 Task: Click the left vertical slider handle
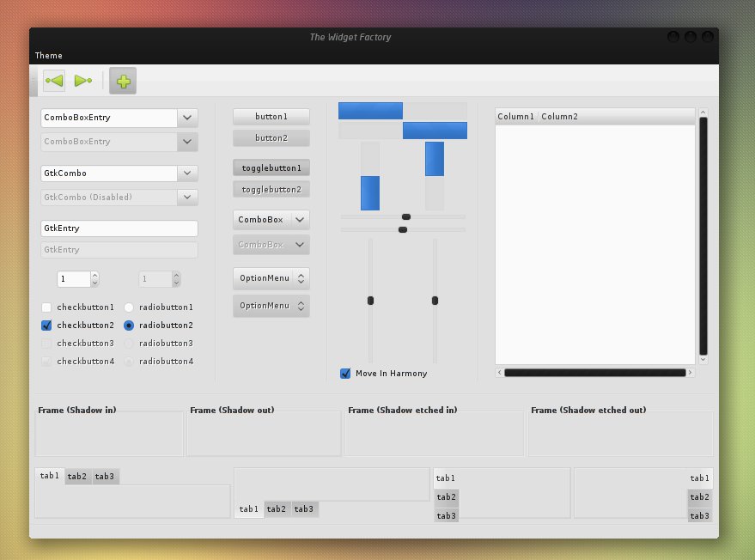[370, 301]
